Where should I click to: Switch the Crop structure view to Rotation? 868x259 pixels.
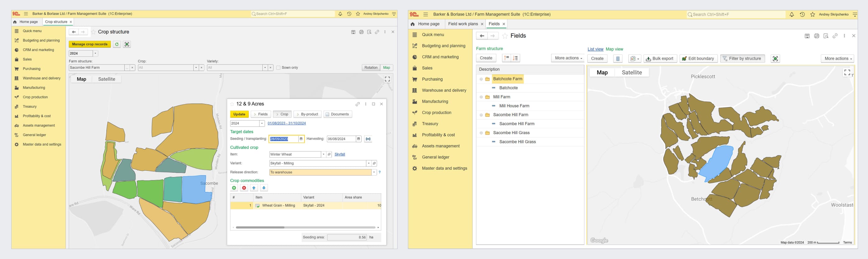coord(371,68)
